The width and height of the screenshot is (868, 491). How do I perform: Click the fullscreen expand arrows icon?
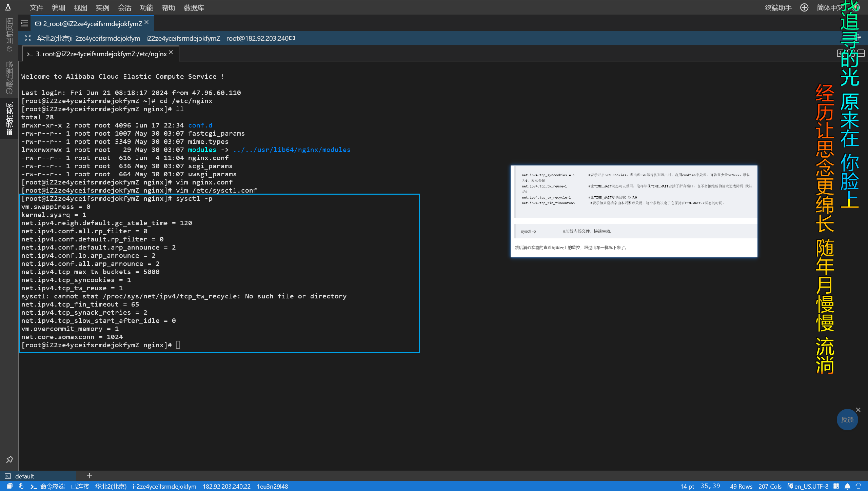point(28,38)
